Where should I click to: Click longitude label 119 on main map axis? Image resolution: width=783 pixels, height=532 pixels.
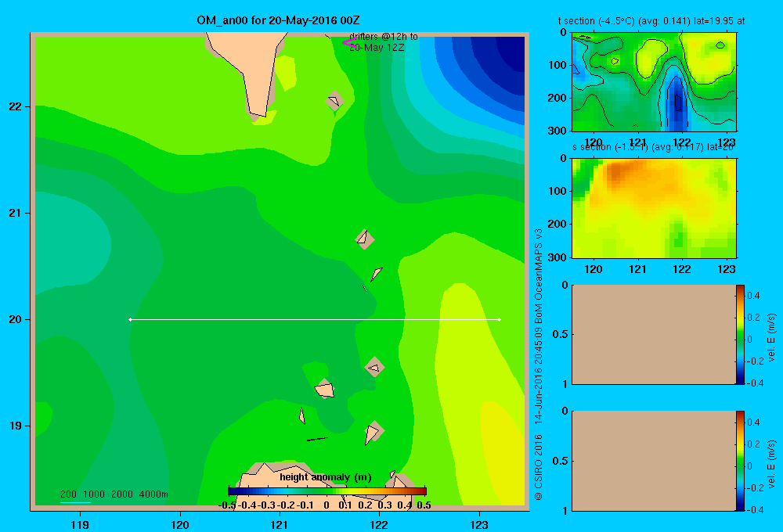80,524
